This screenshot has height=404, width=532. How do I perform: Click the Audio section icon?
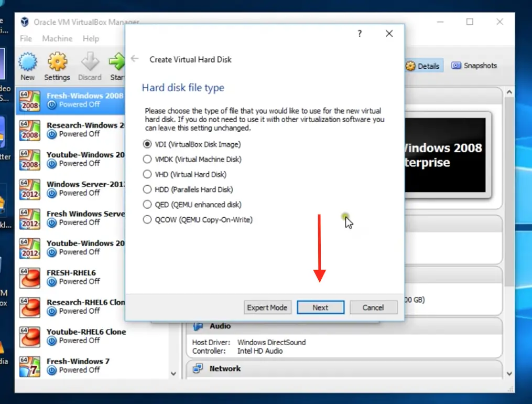click(197, 326)
